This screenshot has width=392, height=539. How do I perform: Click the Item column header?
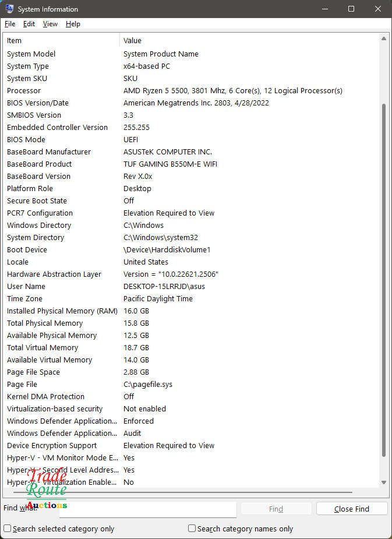[61, 41]
